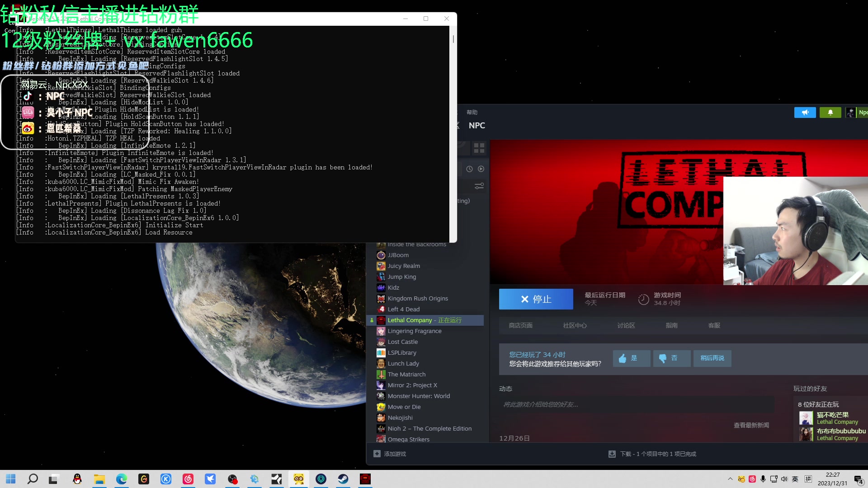Screen dimensions: 868x488
Task: Open Microsoft Edge from taskbar
Action: [x=122, y=479]
